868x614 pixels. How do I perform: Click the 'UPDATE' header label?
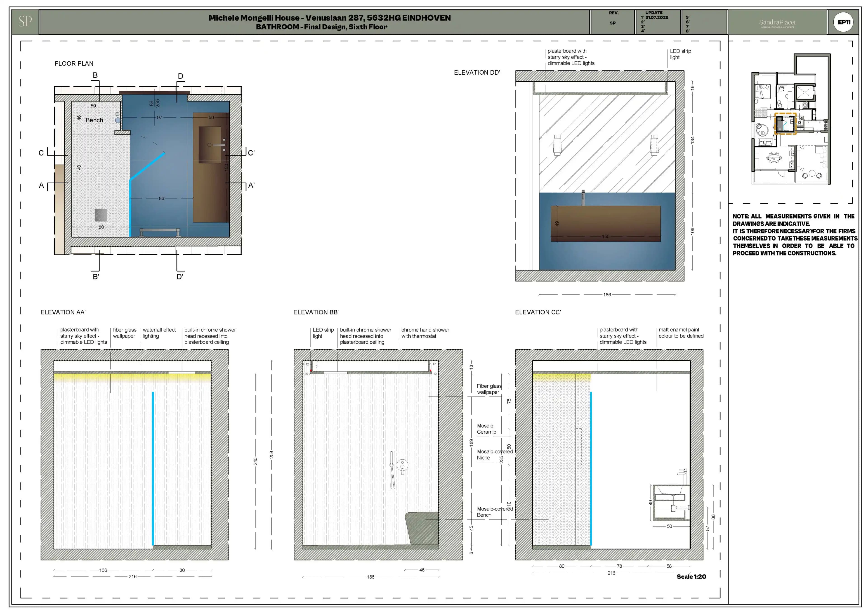[x=654, y=12]
